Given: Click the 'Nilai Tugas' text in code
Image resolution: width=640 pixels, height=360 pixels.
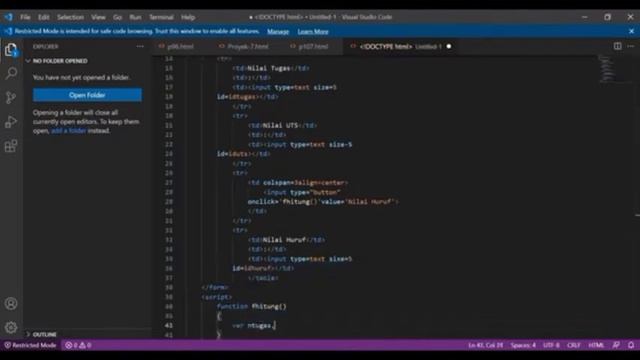Looking at the screenshot, I should (269, 68).
